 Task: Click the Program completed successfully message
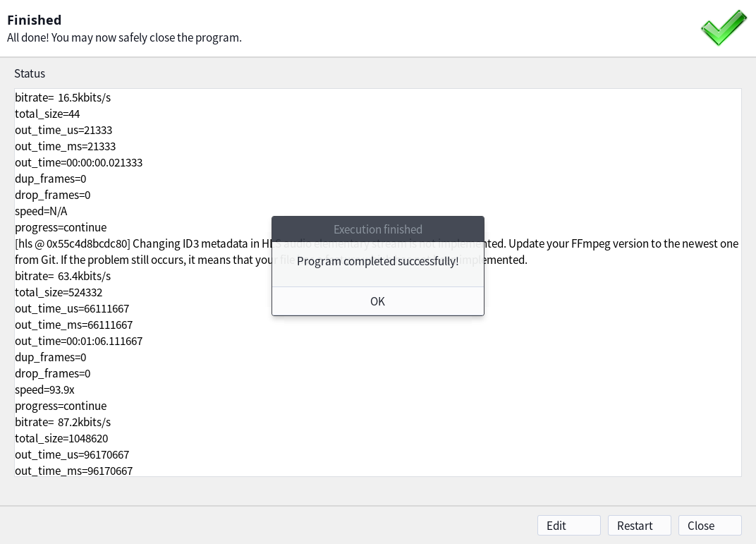(x=378, y=261)
